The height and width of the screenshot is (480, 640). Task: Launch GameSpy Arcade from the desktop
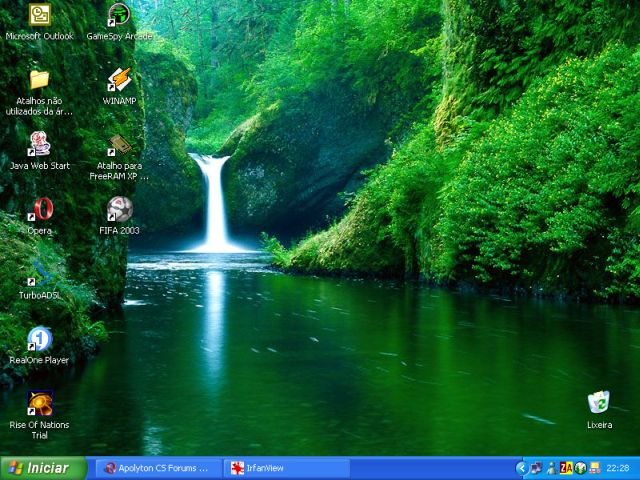(119, 15)
